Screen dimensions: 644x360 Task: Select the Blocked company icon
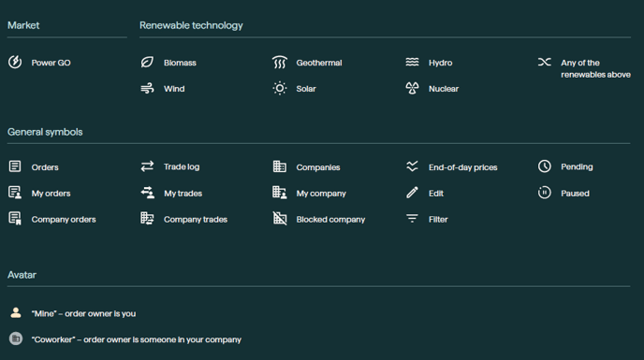[x=280, y=219]
